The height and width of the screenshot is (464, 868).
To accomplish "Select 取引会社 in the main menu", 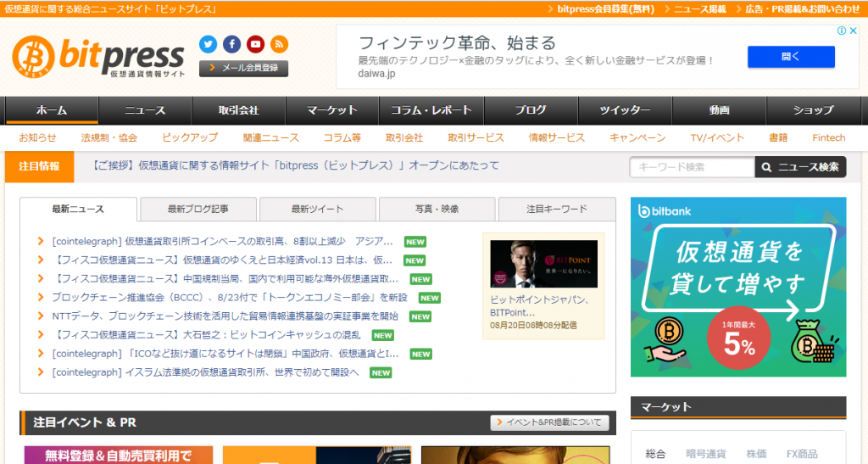I will pyautogui.click(x=238, y=110).
